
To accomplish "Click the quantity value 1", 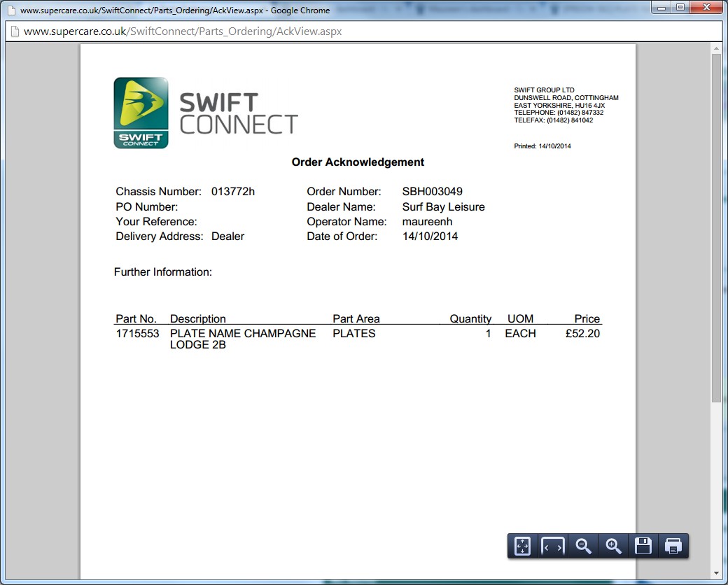I will click(488, 333).
